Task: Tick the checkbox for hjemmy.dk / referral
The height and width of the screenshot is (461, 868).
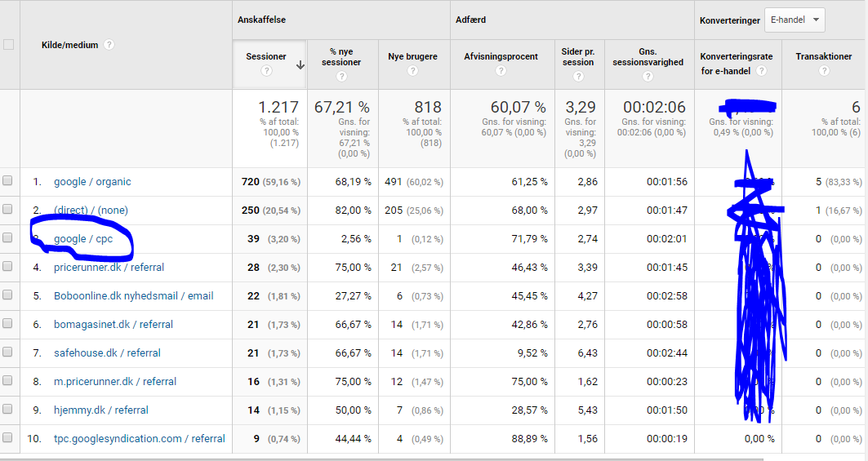Action: point(8,410)
